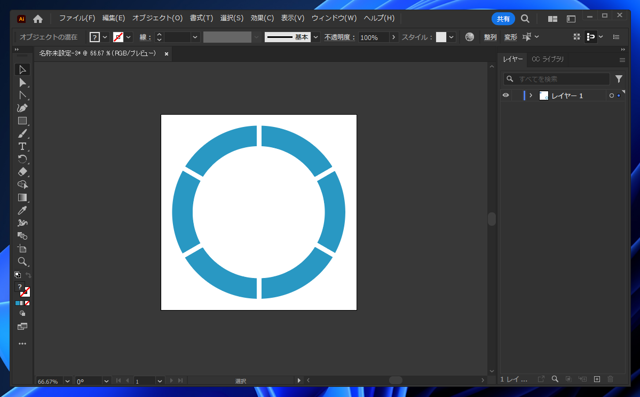Viewport: 640px width, 397px height.
Task: Select the Type tool
Action: pyautogui.click(x=22, y=146)
